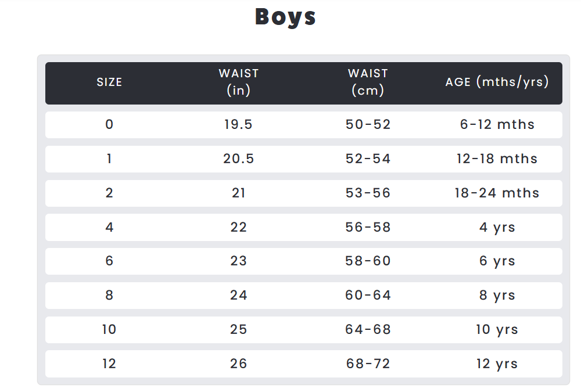Click the 4 yrs age cell
Viewport: 581px width, 392px height.
[x=497, y=227]
